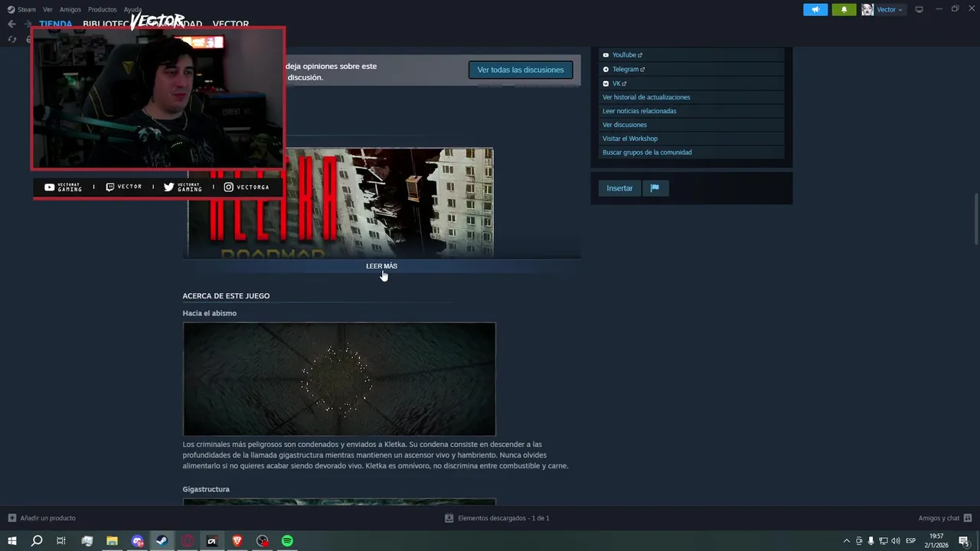Open the VECTOR profile tab

point(230,24)
